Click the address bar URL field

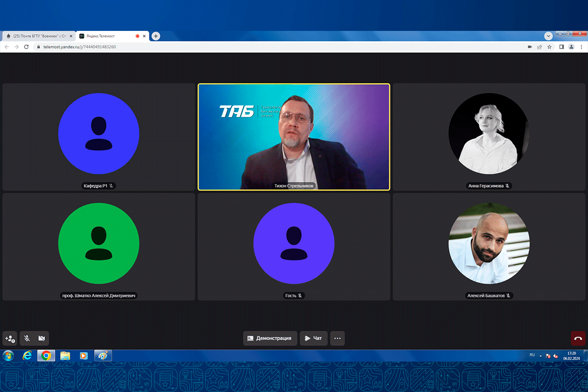245,47
